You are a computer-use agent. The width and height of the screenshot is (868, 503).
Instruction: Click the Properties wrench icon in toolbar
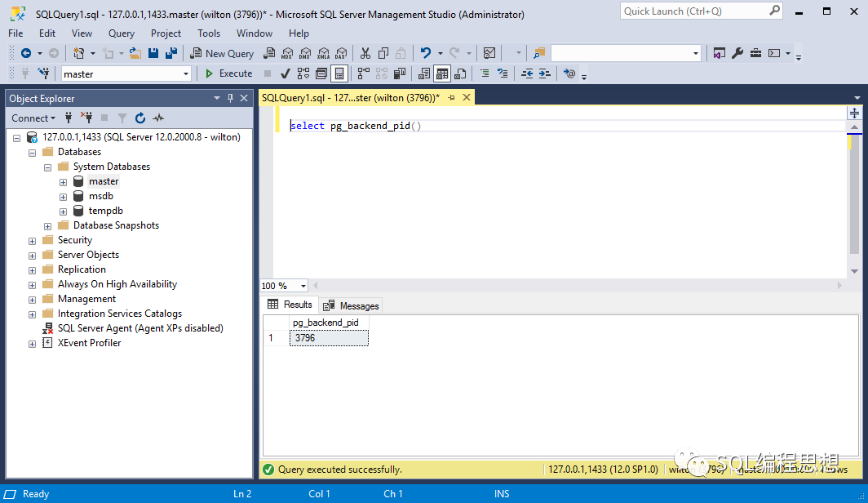(x=737, y=53)
